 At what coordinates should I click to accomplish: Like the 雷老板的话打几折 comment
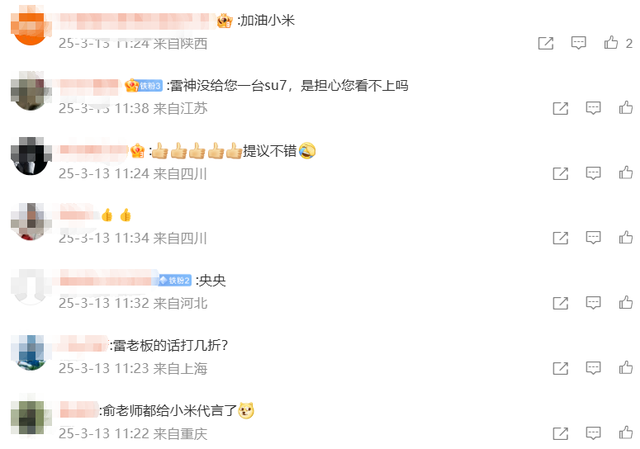(x=626, y=367)
